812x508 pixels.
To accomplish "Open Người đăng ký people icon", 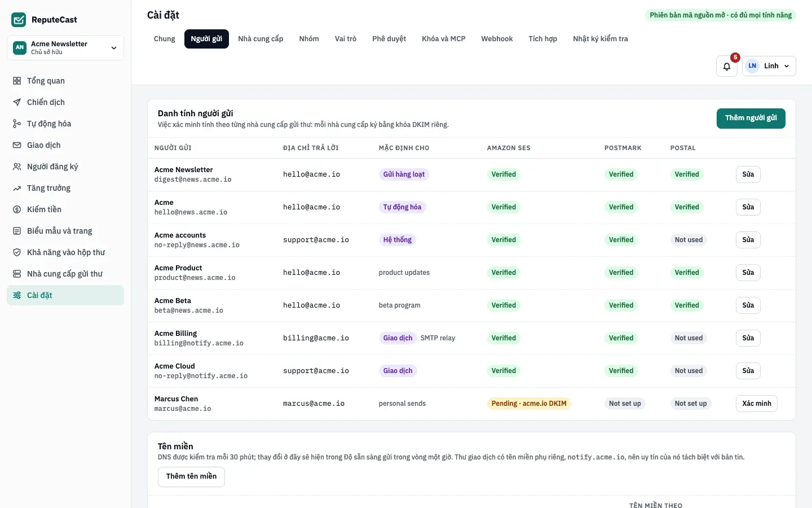I will click(17, 167).
